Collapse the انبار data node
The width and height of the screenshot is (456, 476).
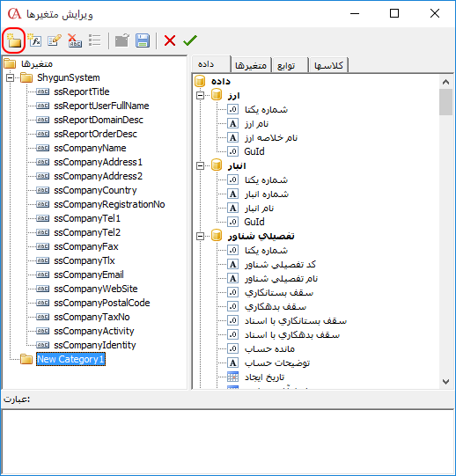(x=200, y=165)
